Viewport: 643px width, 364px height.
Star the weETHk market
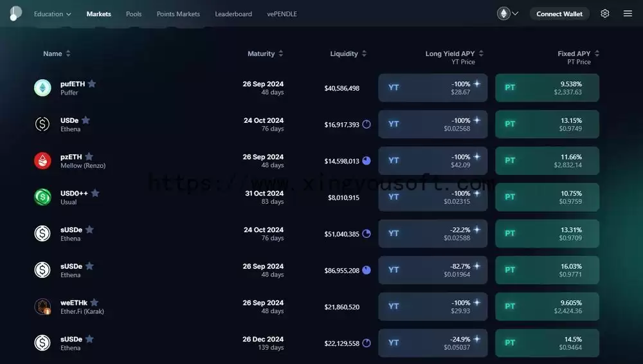pos(95,302)
